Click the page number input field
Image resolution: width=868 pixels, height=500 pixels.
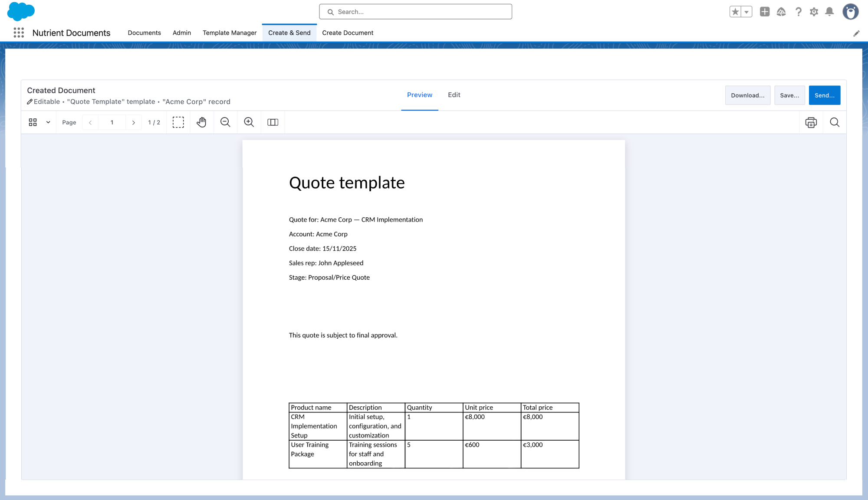(112, 122)
